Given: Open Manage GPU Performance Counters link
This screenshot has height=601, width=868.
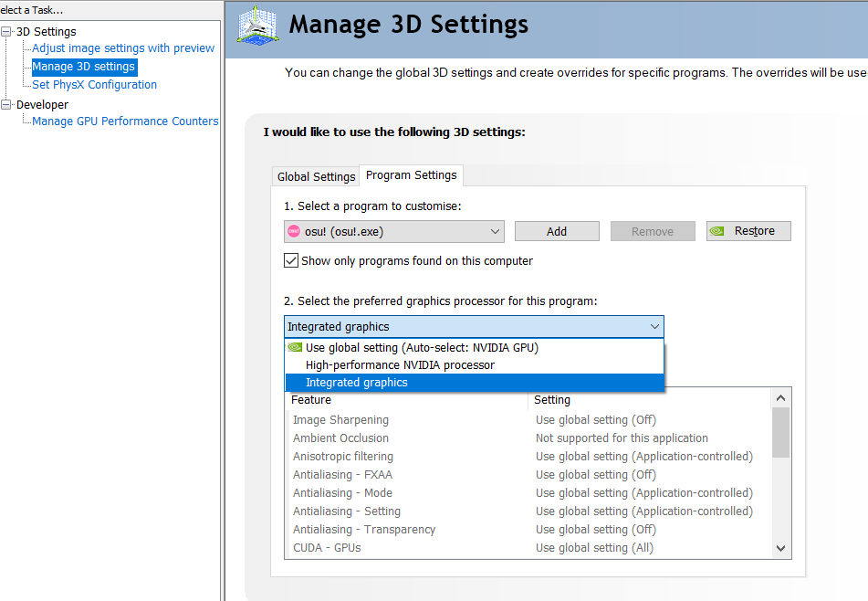Looking at the screenshot, I should pos(125,121).
